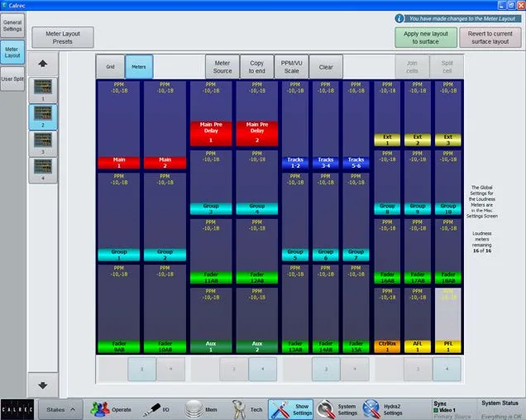The height and width of the screenshot is (420, 526).
Task: Apply new layout to surface
Action: pyautogui.click(x=426, y=37)
